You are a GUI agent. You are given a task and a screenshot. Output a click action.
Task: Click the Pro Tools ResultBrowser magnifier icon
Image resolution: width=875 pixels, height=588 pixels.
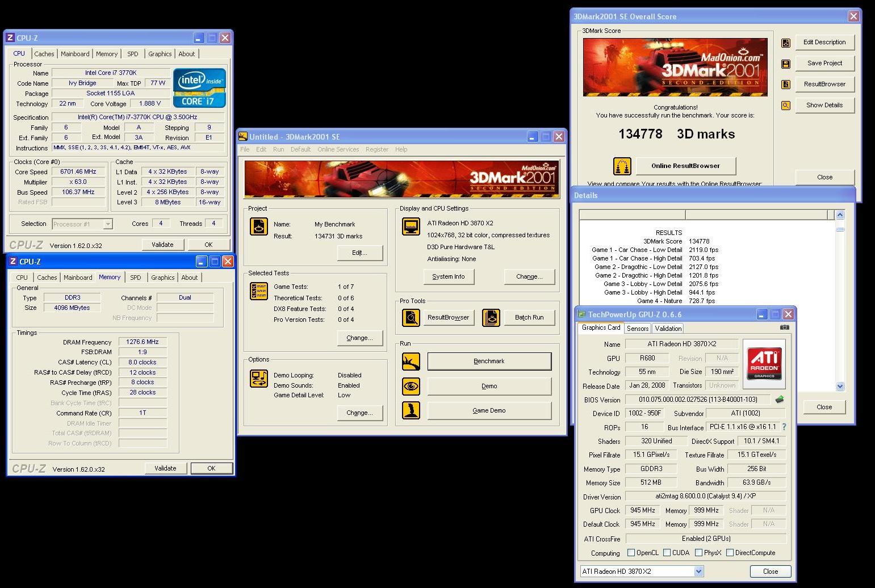coord(411,318)
